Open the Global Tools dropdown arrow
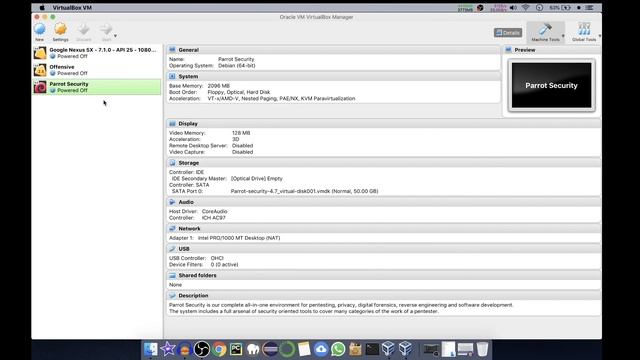The width and height of the screenshot is (640, 360). pos(600,36)
